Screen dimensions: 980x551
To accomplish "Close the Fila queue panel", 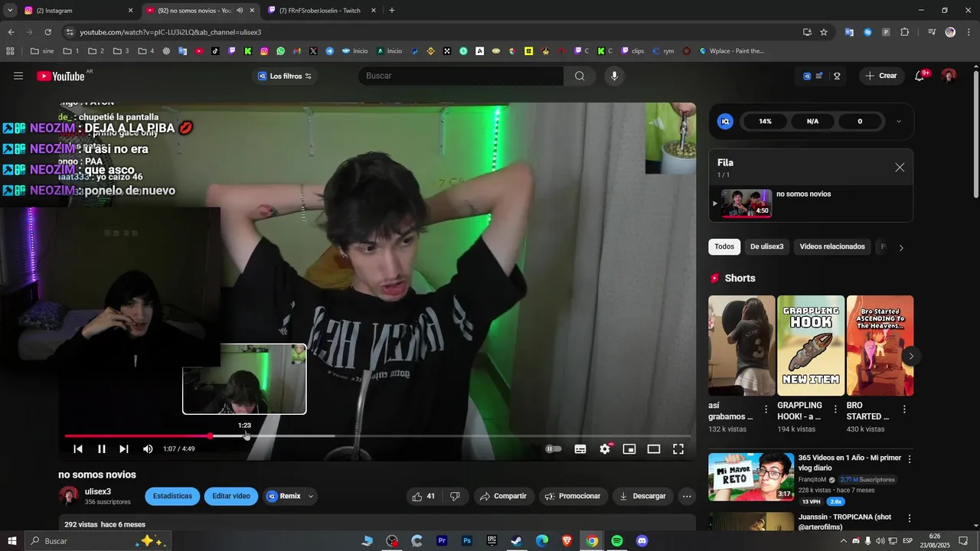I will click(900, 167).
